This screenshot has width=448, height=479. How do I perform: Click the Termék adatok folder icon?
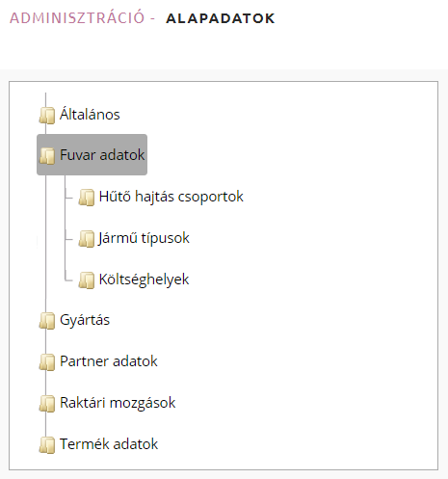[47, 445]
